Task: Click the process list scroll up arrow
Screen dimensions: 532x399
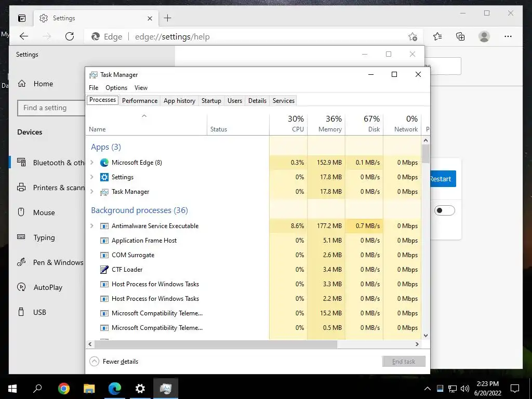Action: click(426, 140)
